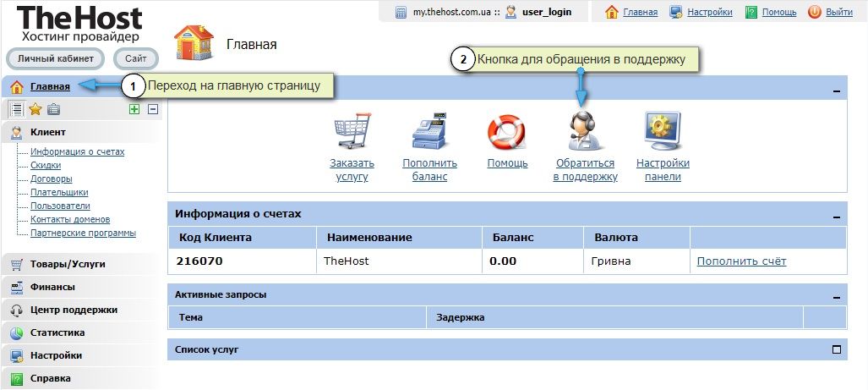Click the headset icon beside 'Центр поддержки'

[17, 310]
